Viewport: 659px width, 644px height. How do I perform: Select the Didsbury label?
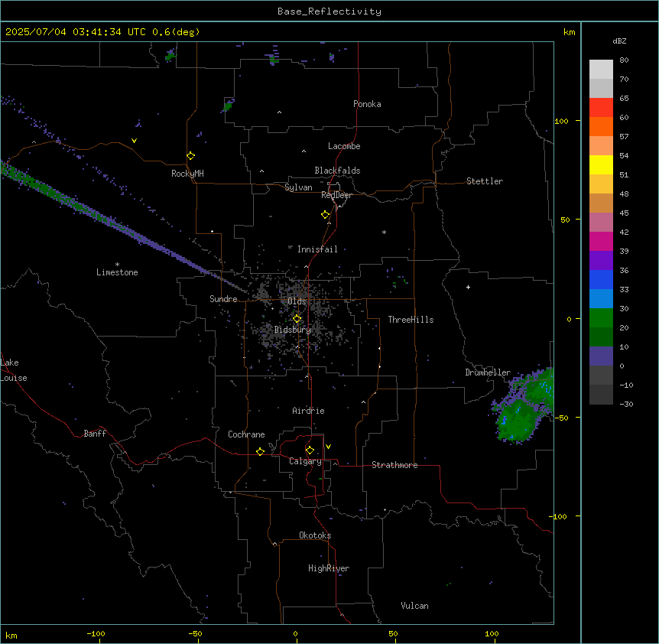coord(293,330)
